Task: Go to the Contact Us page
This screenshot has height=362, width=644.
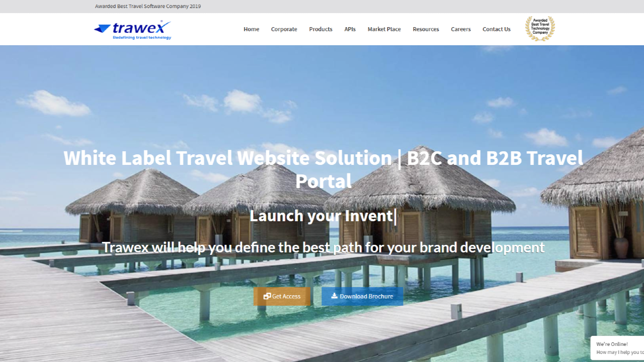Action: [x=497, y=29]
